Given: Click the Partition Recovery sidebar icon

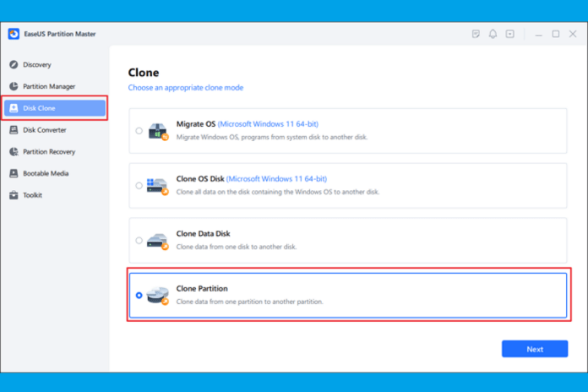Looking at the screenshot, I should [14, 152].
